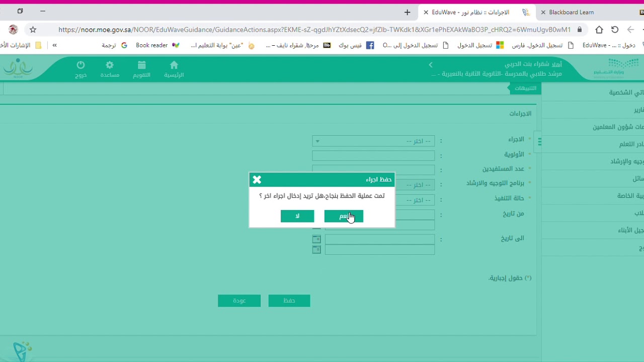
Task: Open the برنامج التوجيه والارشاد dropdown
Action: [x=373, y=185]
